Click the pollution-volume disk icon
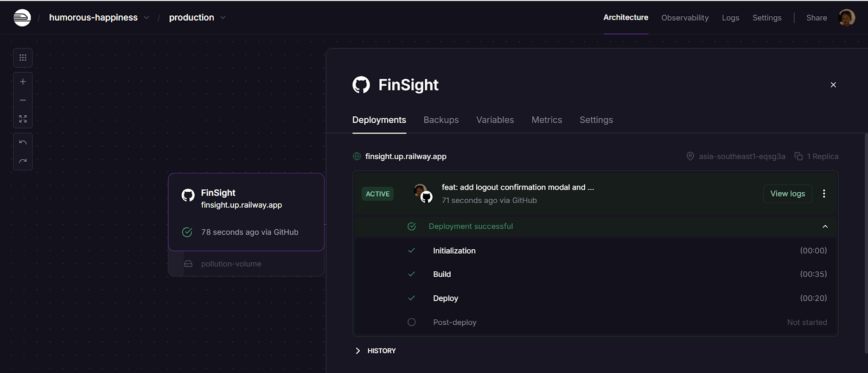This screenshot has height=373, width=868. click(x=188, y=264)
